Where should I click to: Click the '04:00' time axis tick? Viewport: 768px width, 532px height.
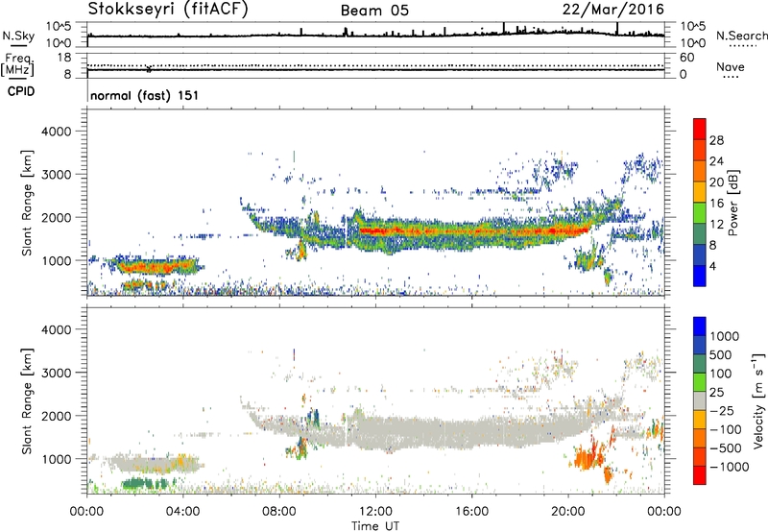[x=182, y=512]
